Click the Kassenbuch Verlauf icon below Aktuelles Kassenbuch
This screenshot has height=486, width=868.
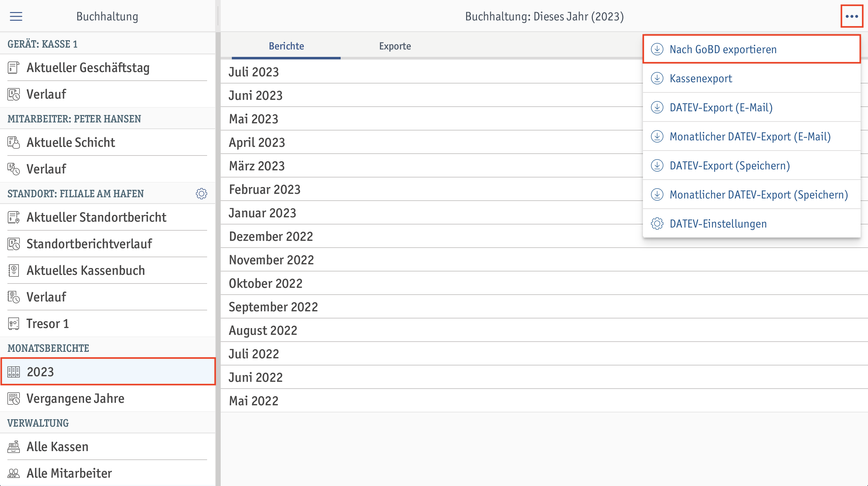point(14,297)
